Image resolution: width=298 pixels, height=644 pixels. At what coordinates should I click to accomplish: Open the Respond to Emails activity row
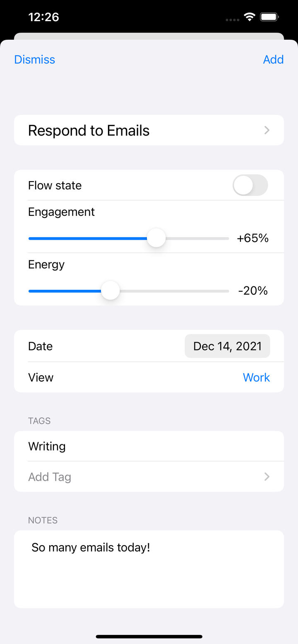(x=149, y=130)
